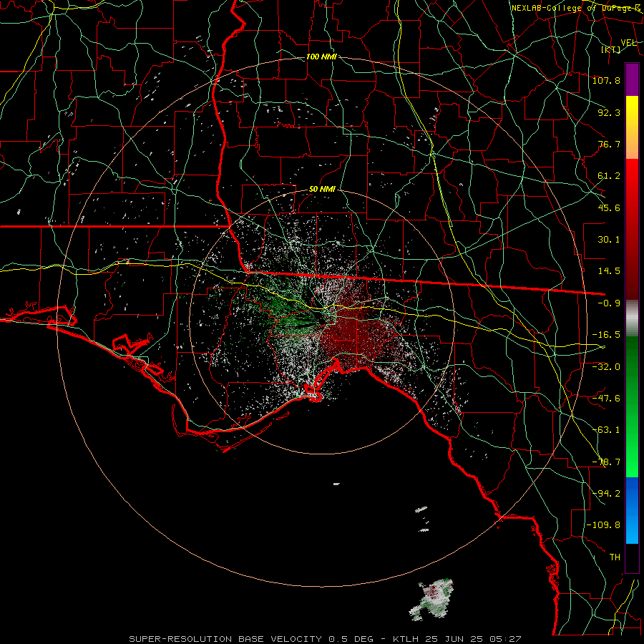Screen dimensions: 644x644
Task: Click the -94.2 velocity scale value
Action: [606, 493]
